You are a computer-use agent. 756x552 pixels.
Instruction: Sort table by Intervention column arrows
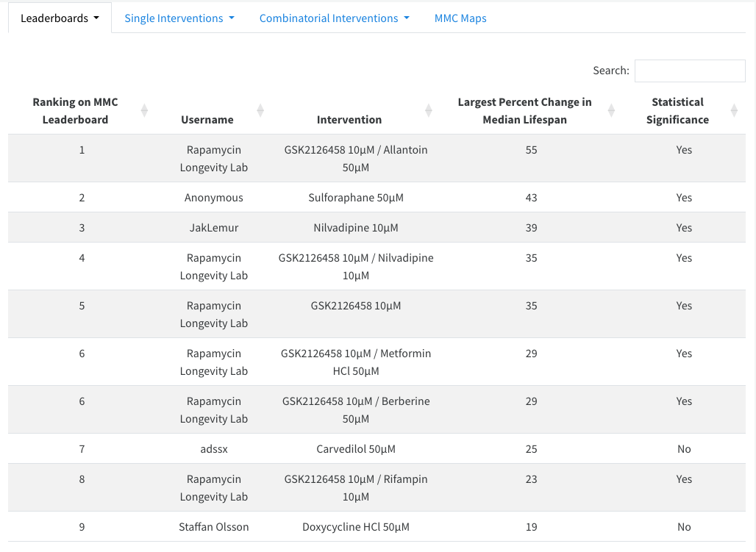click(429, 111)
